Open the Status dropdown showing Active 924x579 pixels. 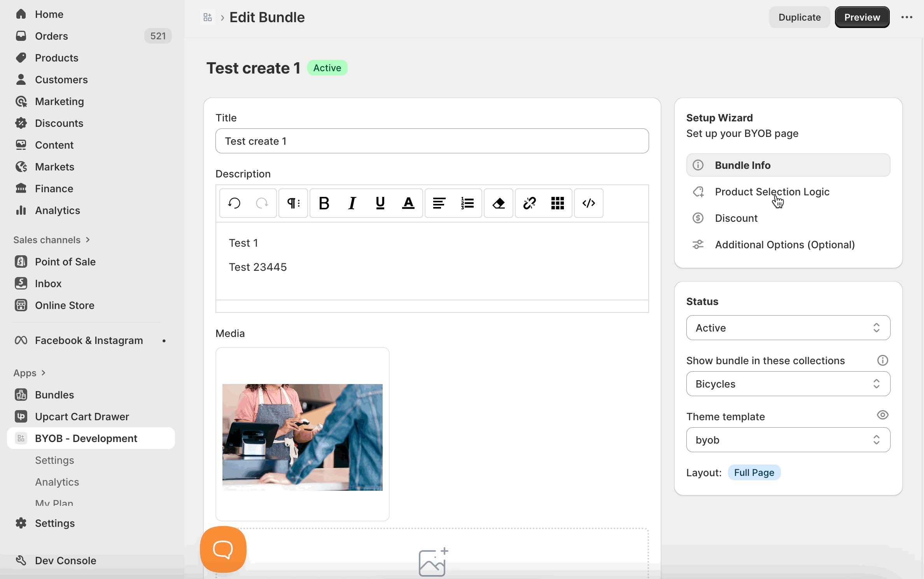click(788, 328)
